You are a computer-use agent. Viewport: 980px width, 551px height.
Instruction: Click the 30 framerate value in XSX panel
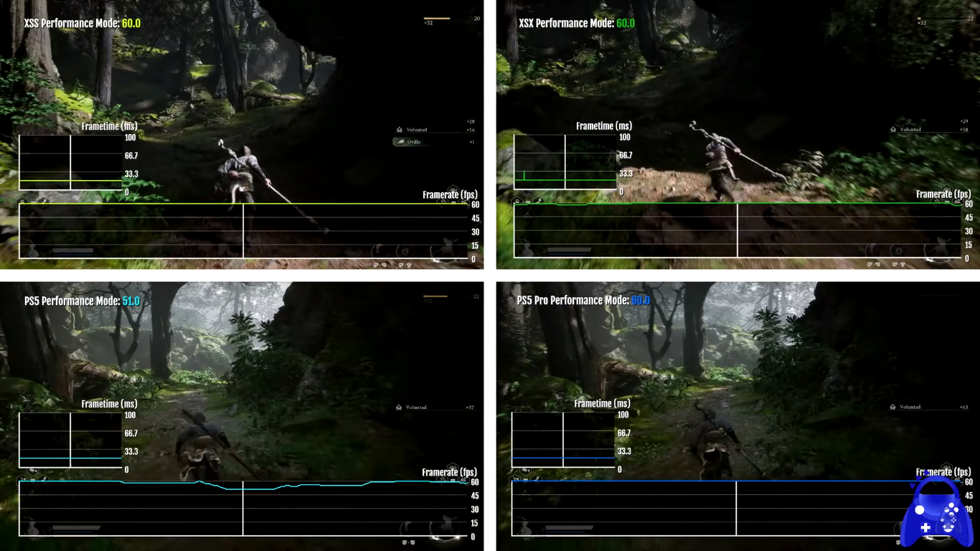pyautogui.click(x=969, y=232)
